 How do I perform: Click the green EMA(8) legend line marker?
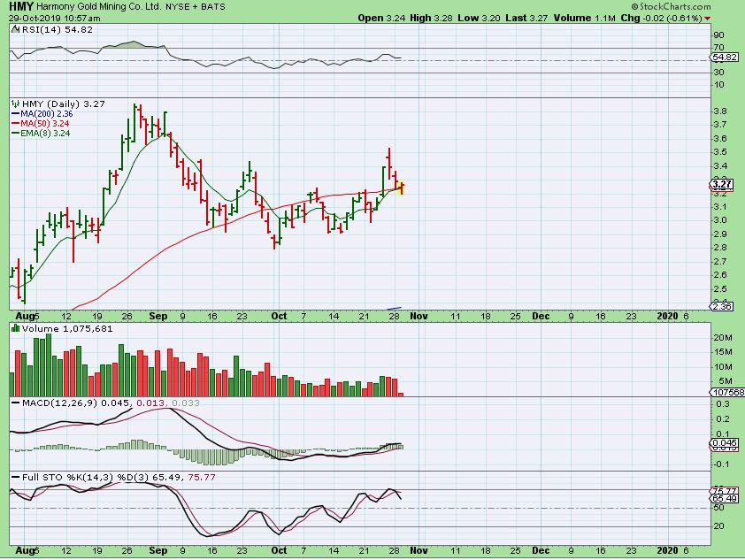[x=15, y=134]
